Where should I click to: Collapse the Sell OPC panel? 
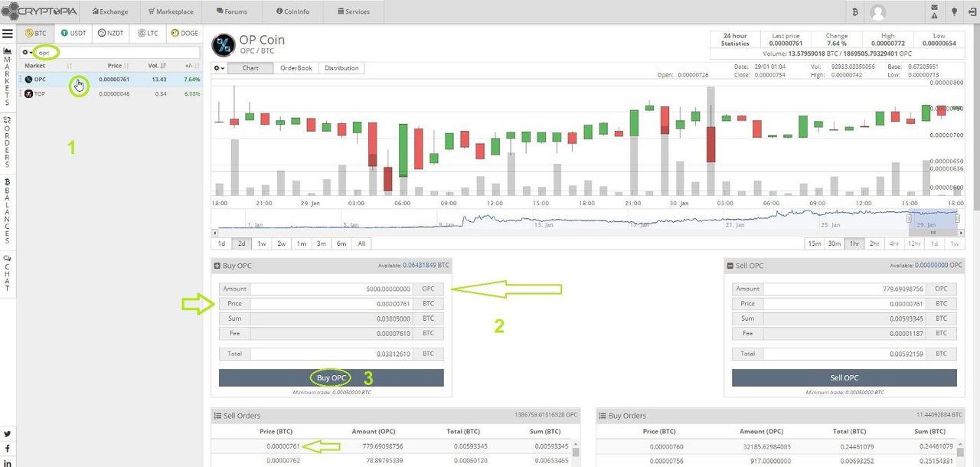pos(730,266)
